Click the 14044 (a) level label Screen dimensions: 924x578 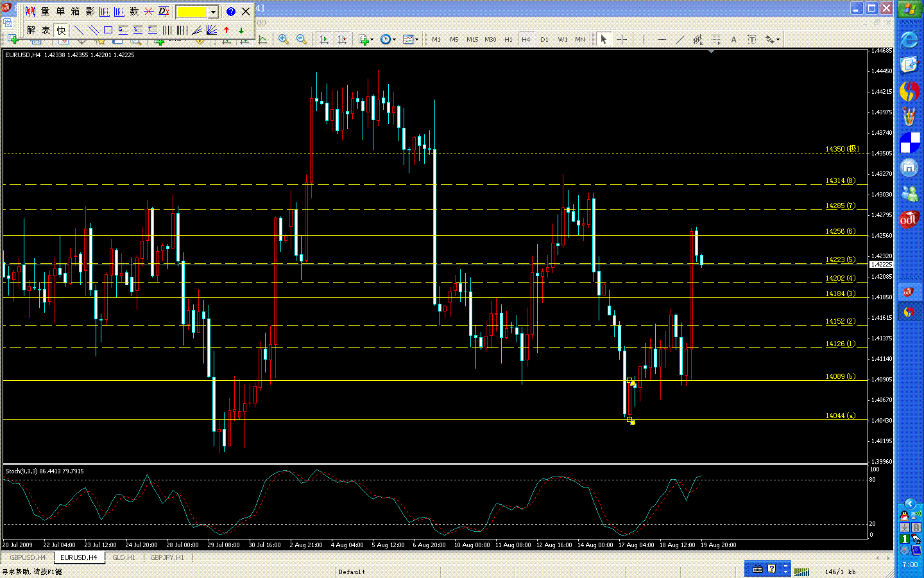[841, 416]
